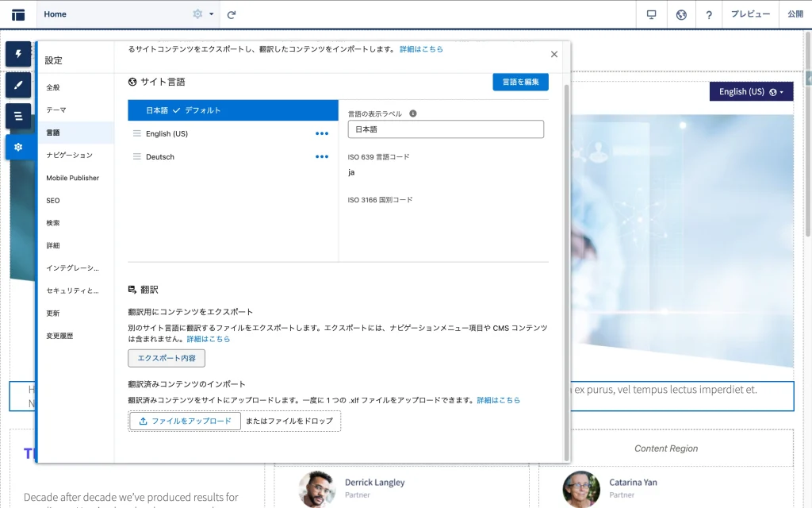Open actions menu for Deutsch row
Image resolution: width=812 pixels, height=508 pixels.
click(x=322, y=156)
